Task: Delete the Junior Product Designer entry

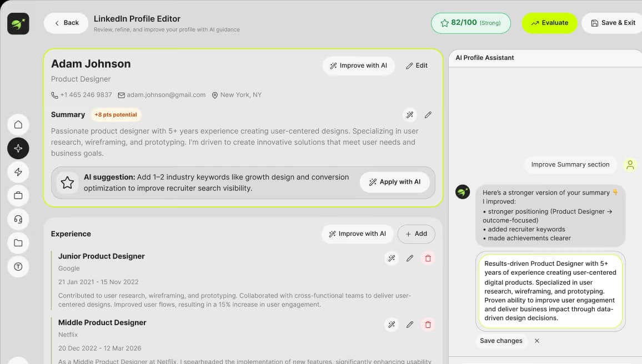Action: (x=428, y=258)
